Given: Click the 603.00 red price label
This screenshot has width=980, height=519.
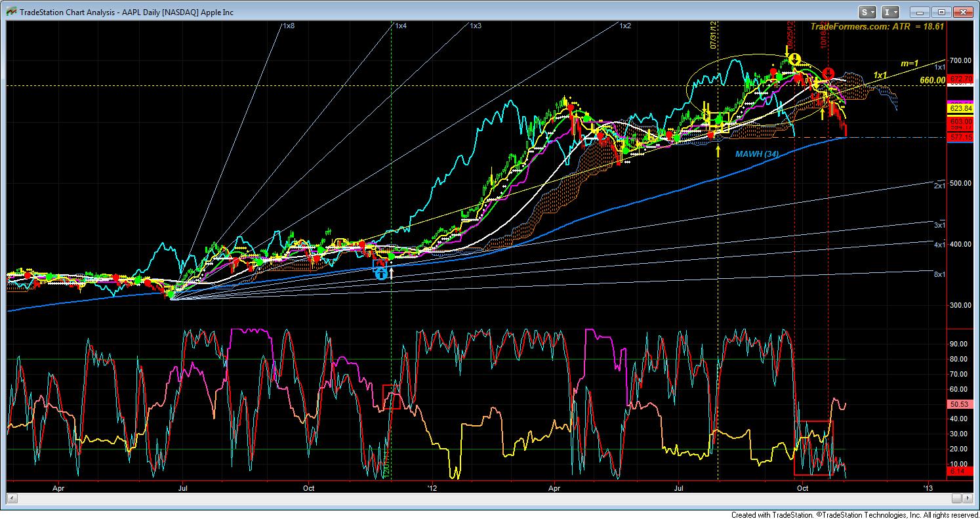Looking at the screenshot, I should pos(960,121).
